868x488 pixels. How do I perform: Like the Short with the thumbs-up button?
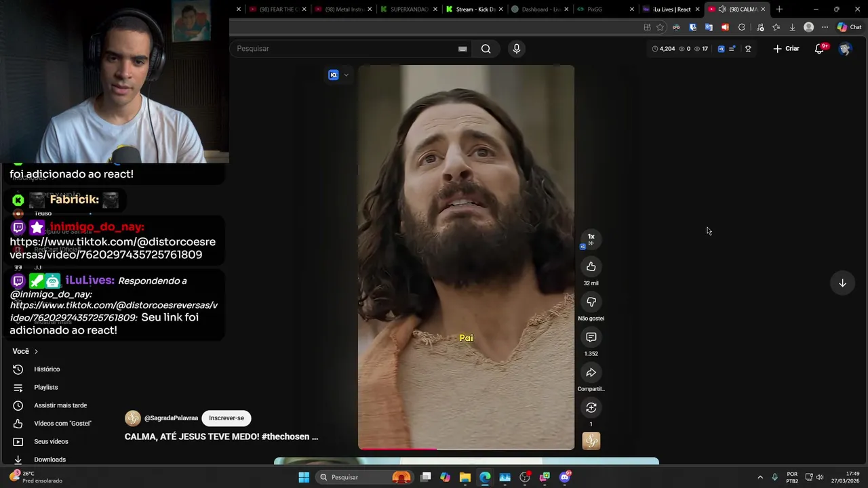(591, 267)
